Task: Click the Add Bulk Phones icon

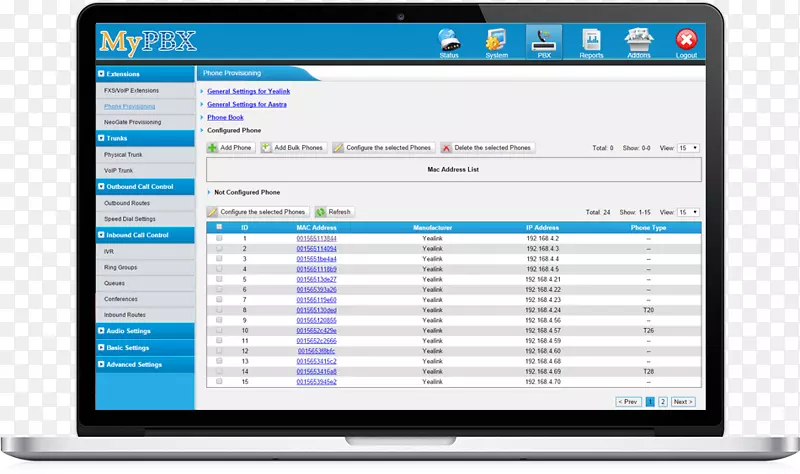Action: (x=266, y=148)
